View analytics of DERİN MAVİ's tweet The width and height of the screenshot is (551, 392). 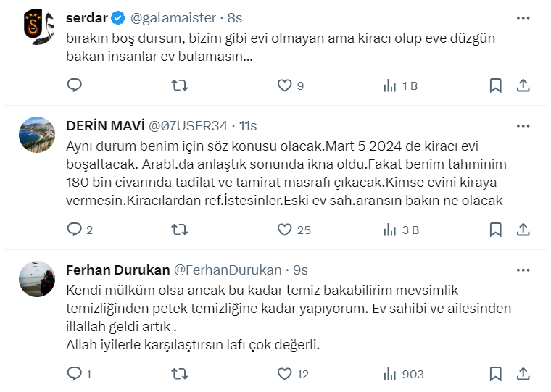[399, 230]
